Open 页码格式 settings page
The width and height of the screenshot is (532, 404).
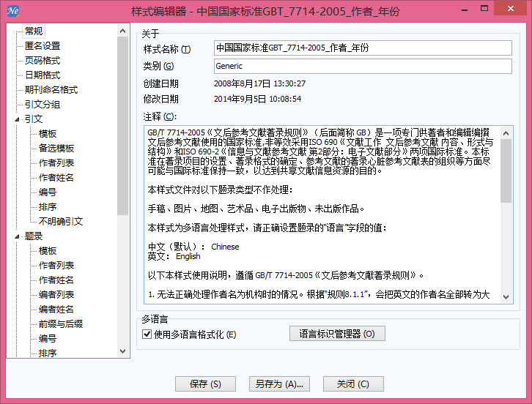[x=43, y=60]
